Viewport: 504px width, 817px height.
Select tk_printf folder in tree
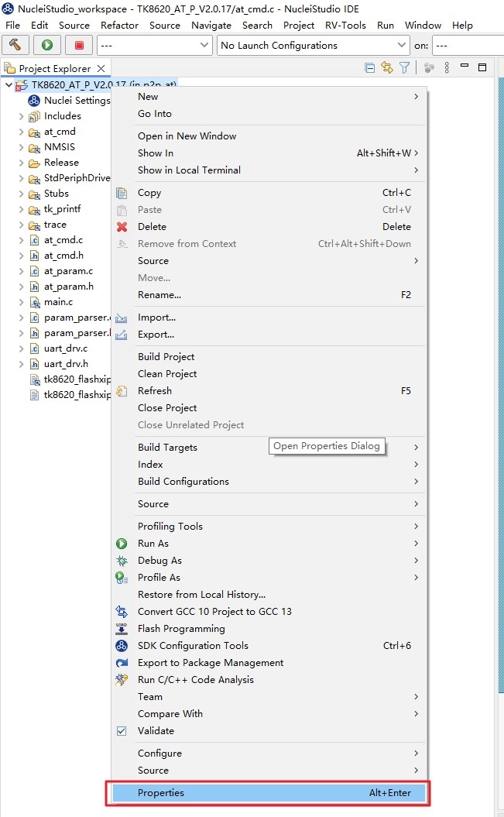coord(62,209)
